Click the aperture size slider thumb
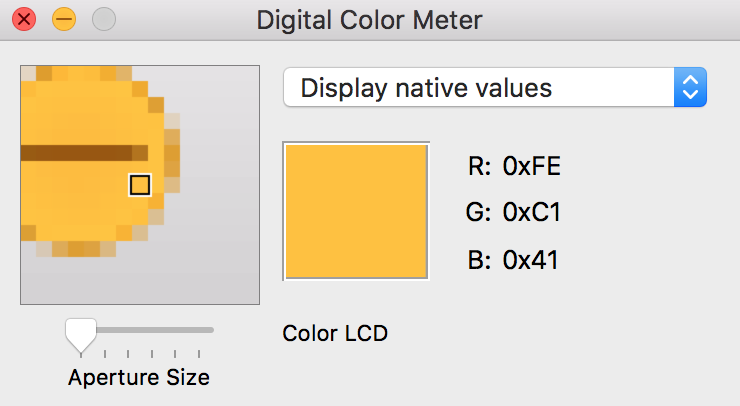740x406 pixels. click(x=79, y=332)
